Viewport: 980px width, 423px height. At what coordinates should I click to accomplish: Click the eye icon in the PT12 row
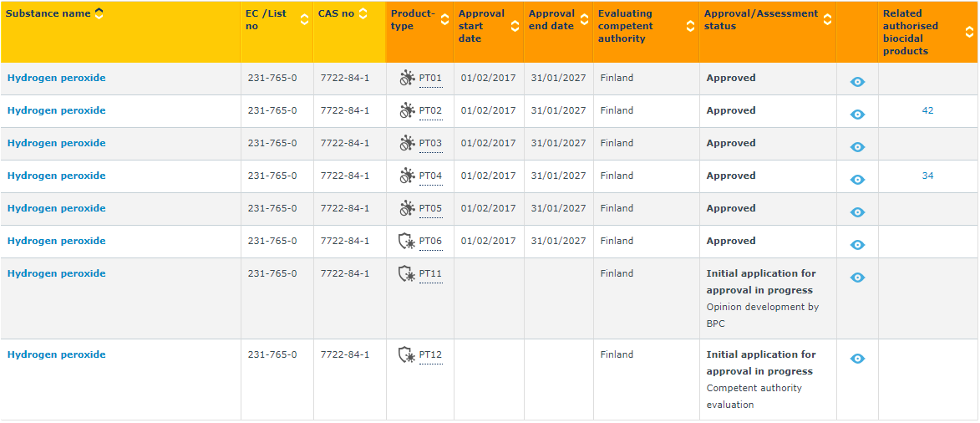(857, 359)
